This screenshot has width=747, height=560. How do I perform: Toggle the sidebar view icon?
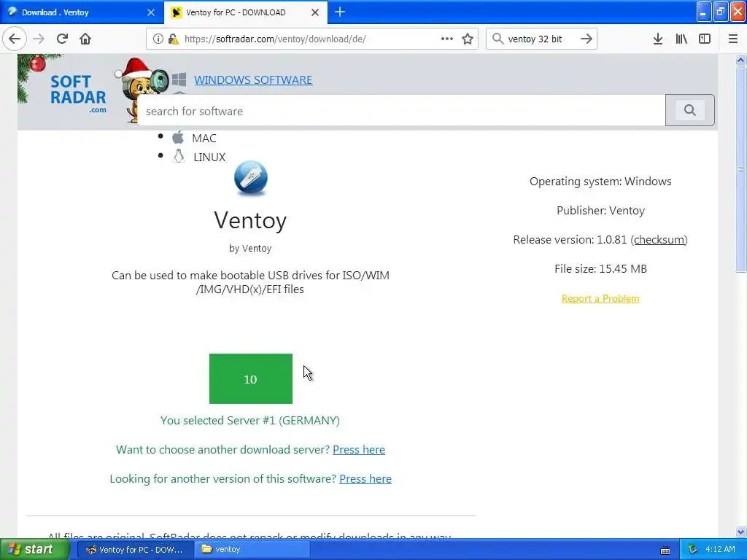[705, 39]
